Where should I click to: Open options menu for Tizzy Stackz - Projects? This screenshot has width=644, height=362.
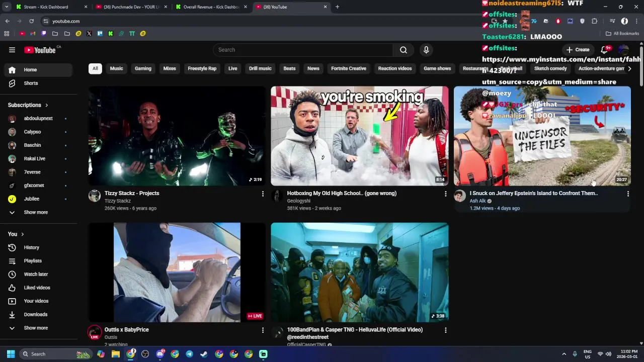262,194
